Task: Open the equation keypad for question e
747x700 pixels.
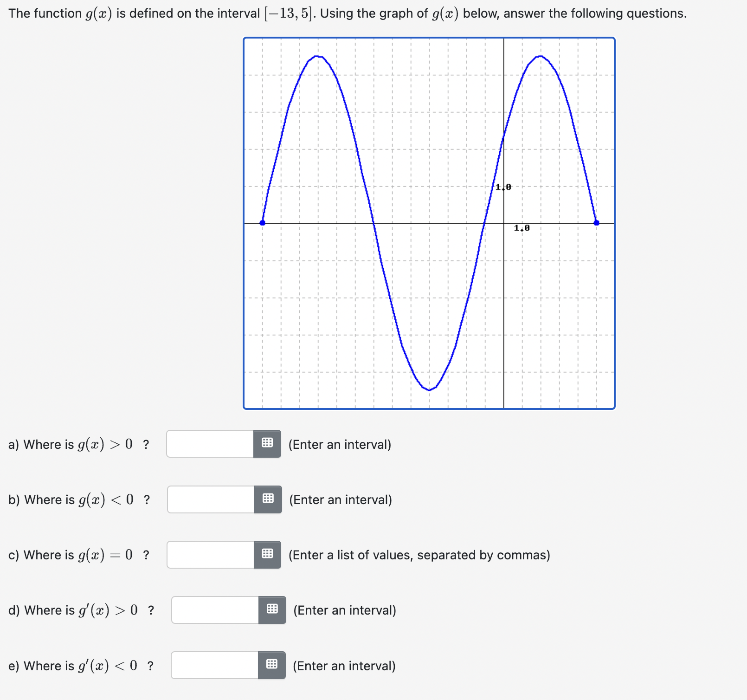Action: tap(272, 665)
